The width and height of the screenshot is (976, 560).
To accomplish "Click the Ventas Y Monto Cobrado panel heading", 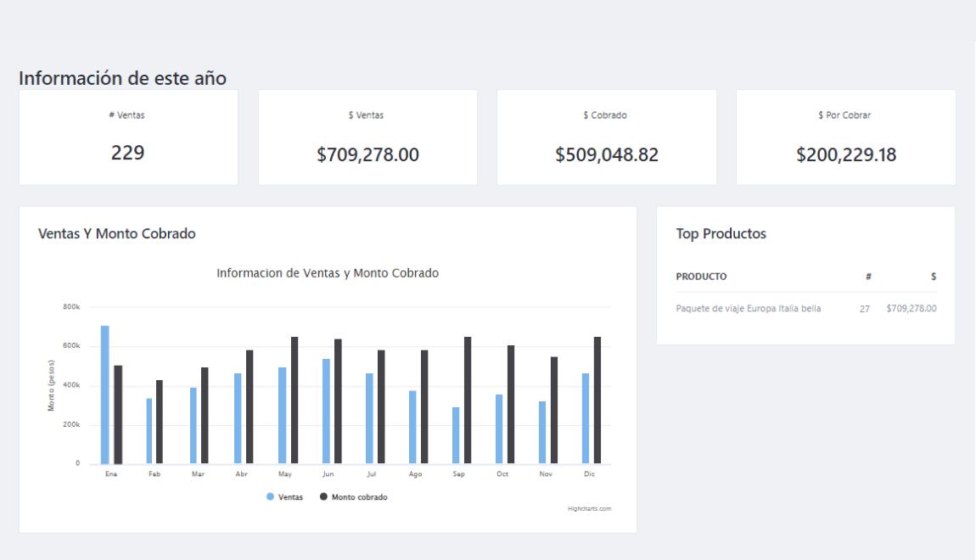I will (117, 233).
